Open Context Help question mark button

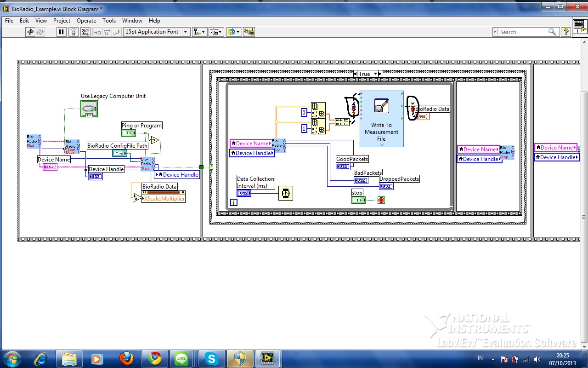(x=566, y=32)
